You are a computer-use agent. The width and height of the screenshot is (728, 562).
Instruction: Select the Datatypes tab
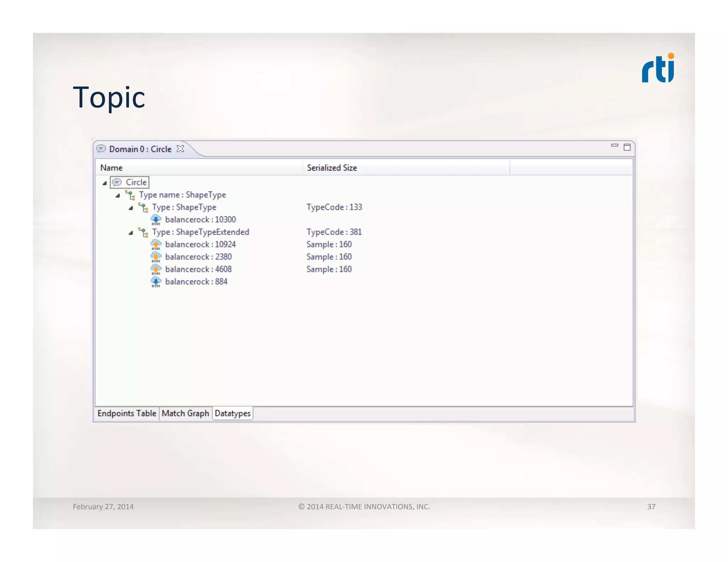(232, 413)
